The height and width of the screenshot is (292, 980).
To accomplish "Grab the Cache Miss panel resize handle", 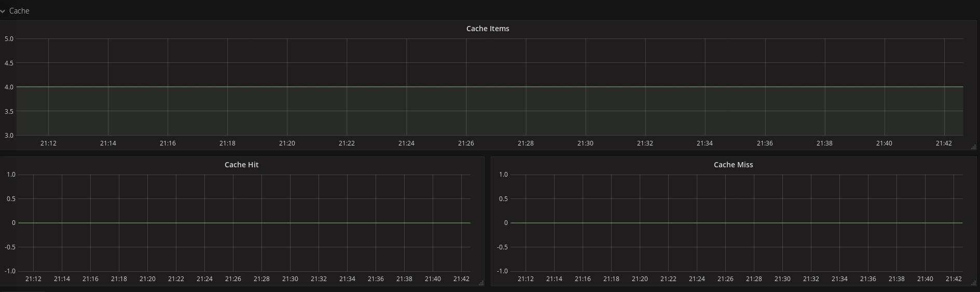I will pyautogui.click(x=973, y=283).
